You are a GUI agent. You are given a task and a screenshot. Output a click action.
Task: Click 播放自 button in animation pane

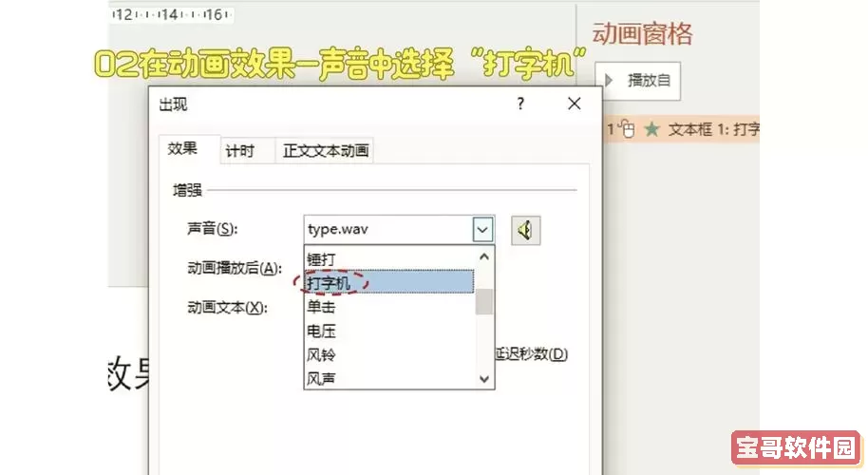pyautogui.click(x=638, y=81)
